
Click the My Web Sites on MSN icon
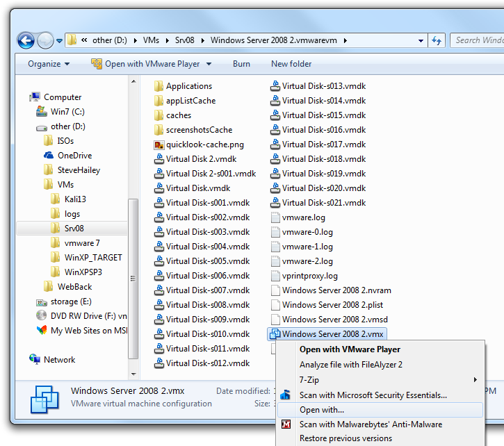click(42, 330)
